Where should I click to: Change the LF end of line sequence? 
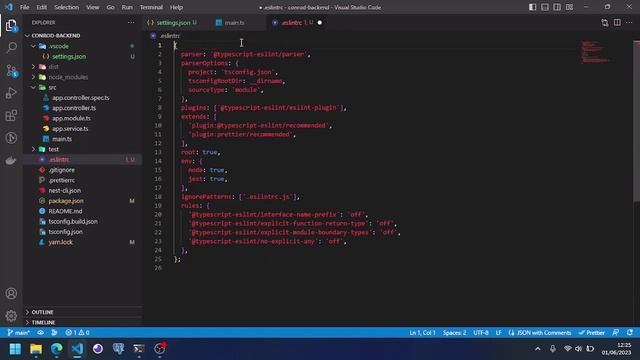pos(498,333)
